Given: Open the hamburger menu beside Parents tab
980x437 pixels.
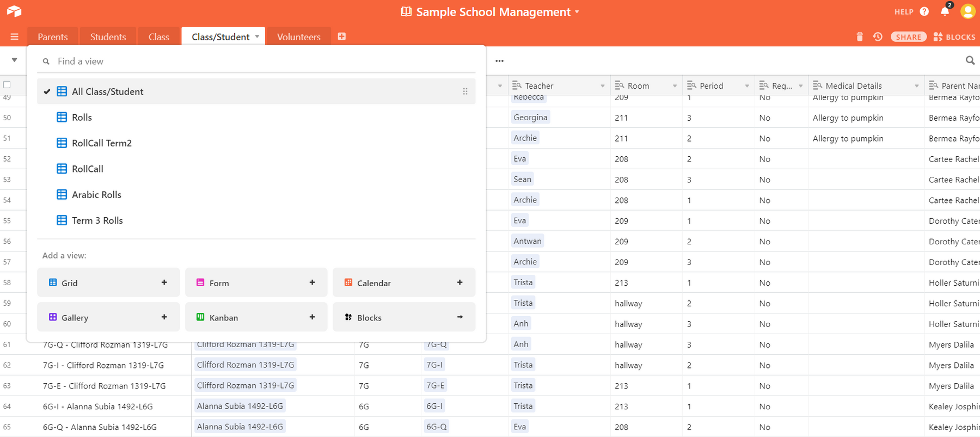Looking at the screenshot, I should (x=15, y=37).
